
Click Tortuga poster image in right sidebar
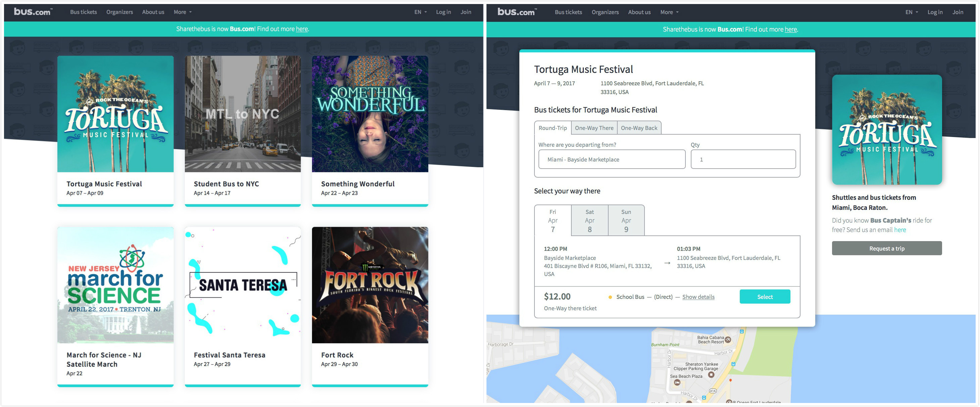[886, 129]
